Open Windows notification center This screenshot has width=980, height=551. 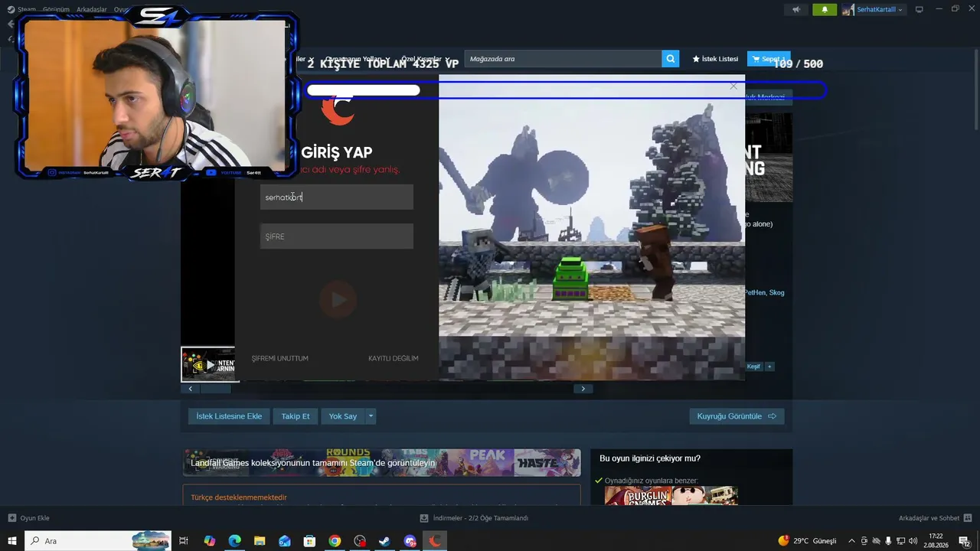click(965, 541)
